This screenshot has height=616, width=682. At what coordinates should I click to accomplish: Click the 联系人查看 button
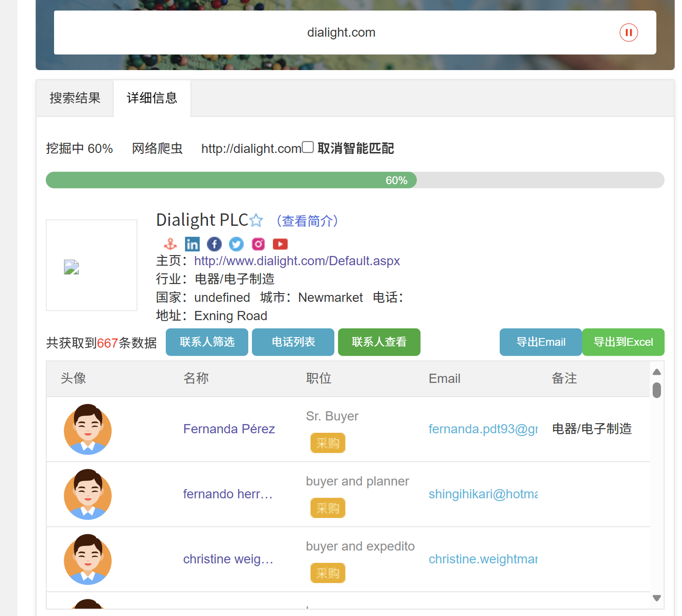379,342
